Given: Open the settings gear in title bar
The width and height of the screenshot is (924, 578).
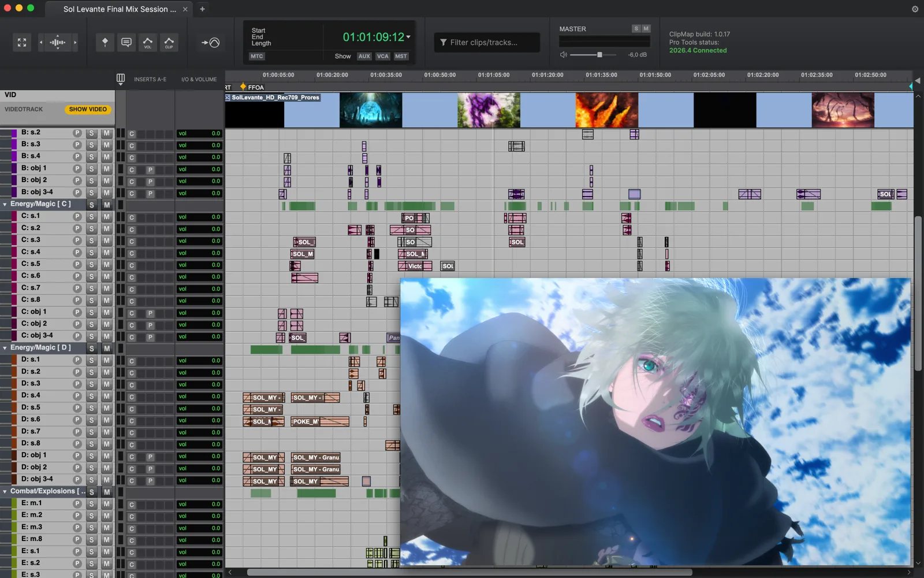Looking at the screenshot, I should (915, 9).
